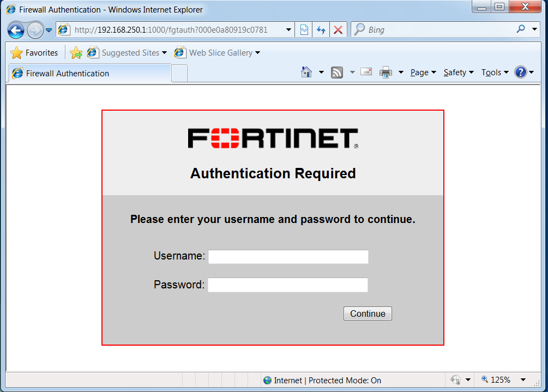Image resolution: width=548 pixels, height=392 pixels.
Task: Click Internet Protected Mode status text
Action: 328,381
